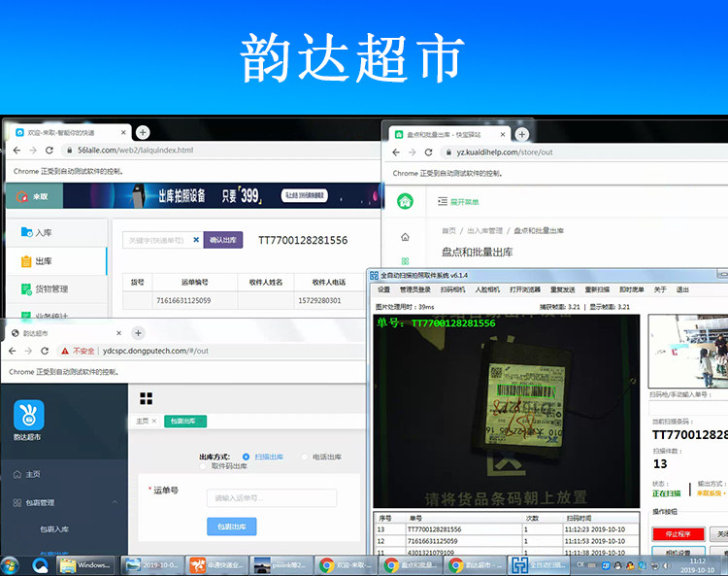728x576 pixels.
Task: Switch to the 盘点和批量 Chrome taskbar item
Action: click(x=410, y=565)
